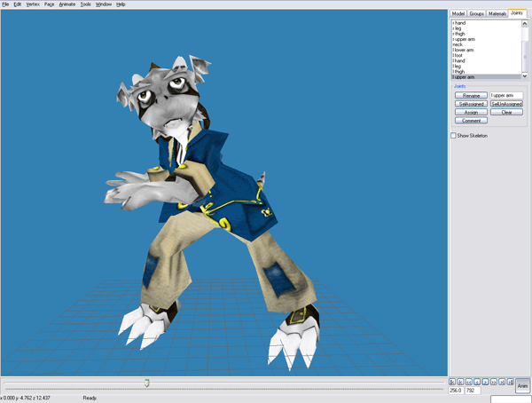Click the joint list scroll up arrow
Viewport: 532px width, 403px height.
pos(525,23)
